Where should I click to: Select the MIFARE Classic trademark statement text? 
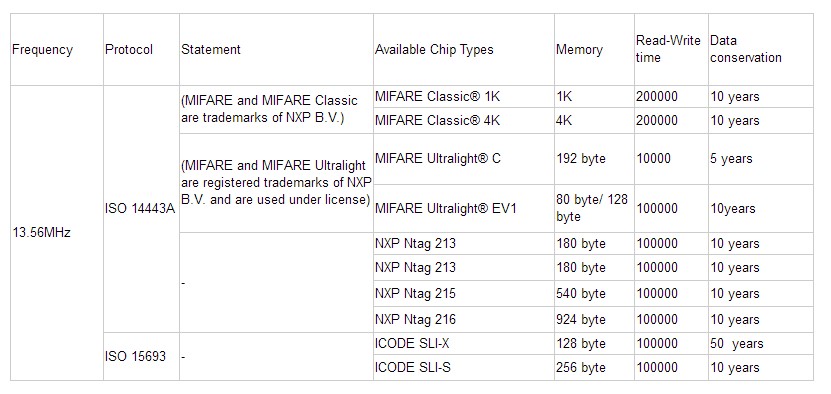click(x=269, y=109)
